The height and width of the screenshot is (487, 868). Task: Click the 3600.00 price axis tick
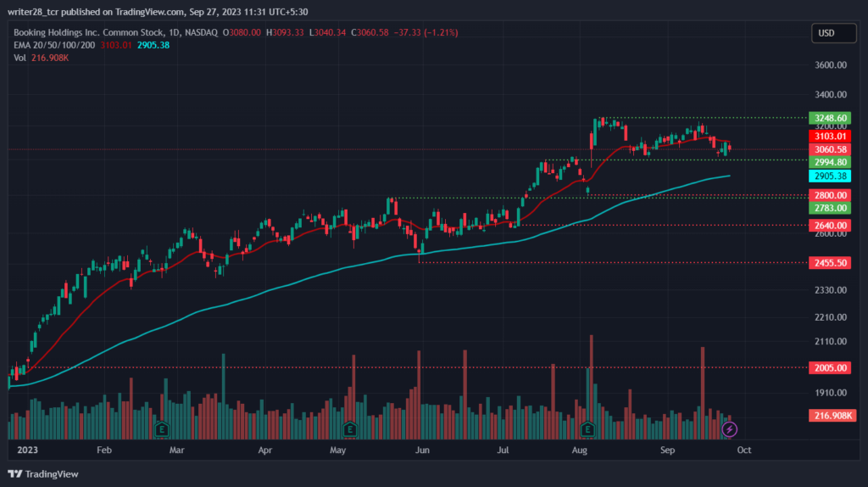[831, 65]
